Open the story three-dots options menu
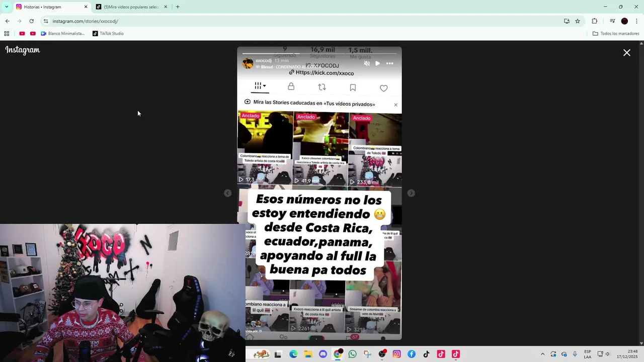644x362 pixels. coord(389,63)
